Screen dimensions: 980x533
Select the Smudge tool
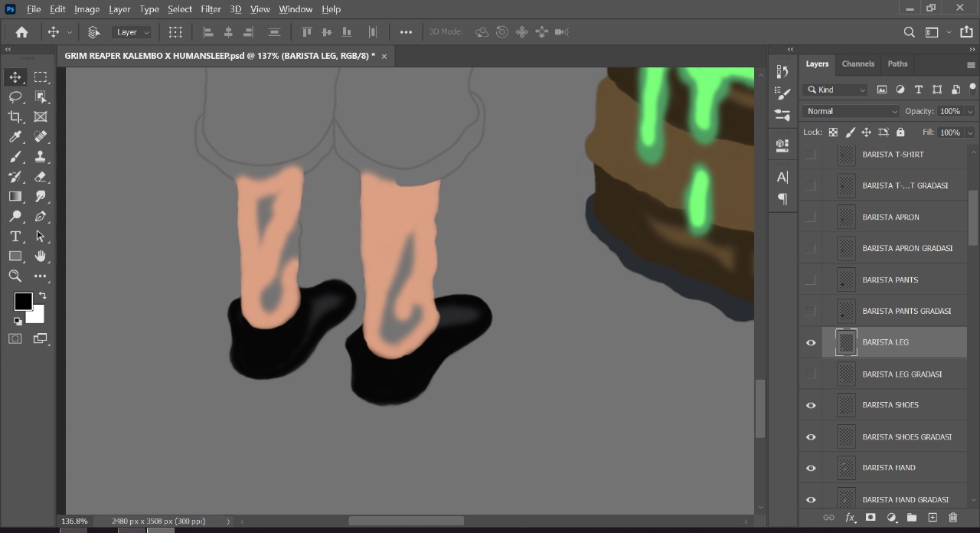coord(41,197)
